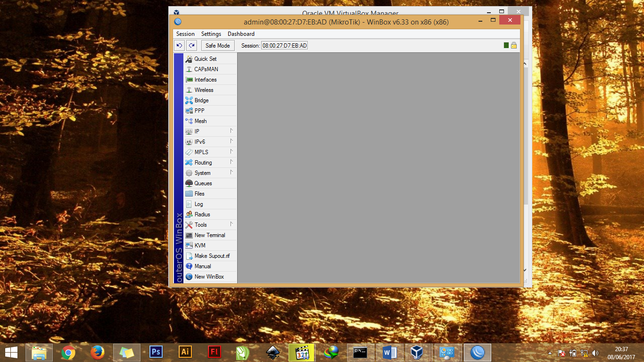
Task: Click the volume icon in system tray
Action: tap(595, 353)
